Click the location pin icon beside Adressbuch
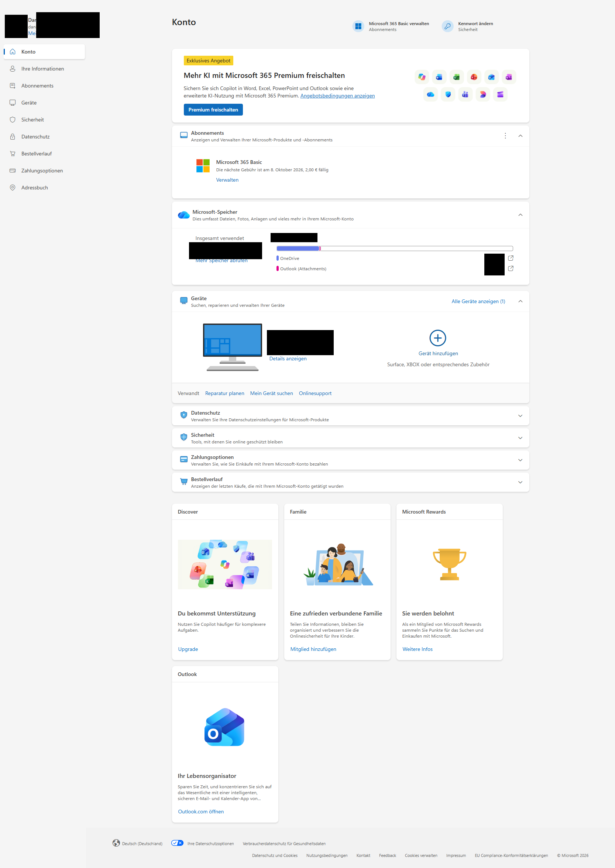 coord(13,188)
